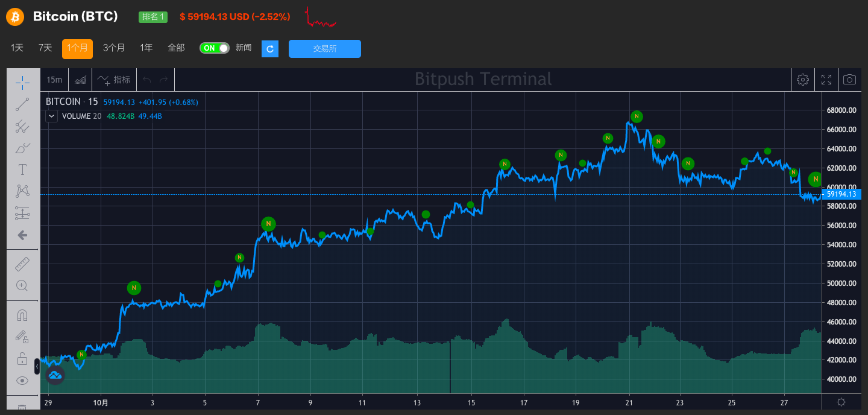Screen dimensions: 868x415
Task: Take a chart snapshot with camera icon
Action: pos(849,80)
